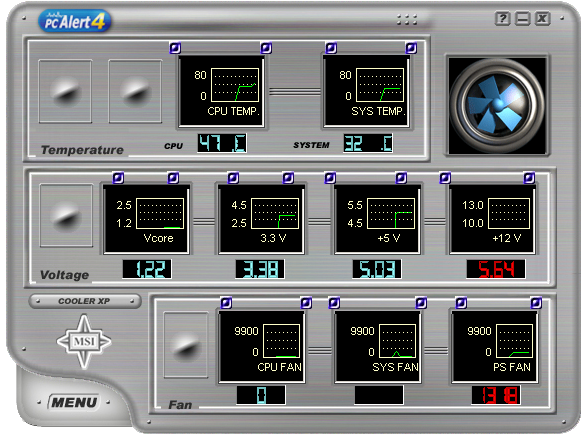Click the empty SYS fan speed readout

point(379,395)
